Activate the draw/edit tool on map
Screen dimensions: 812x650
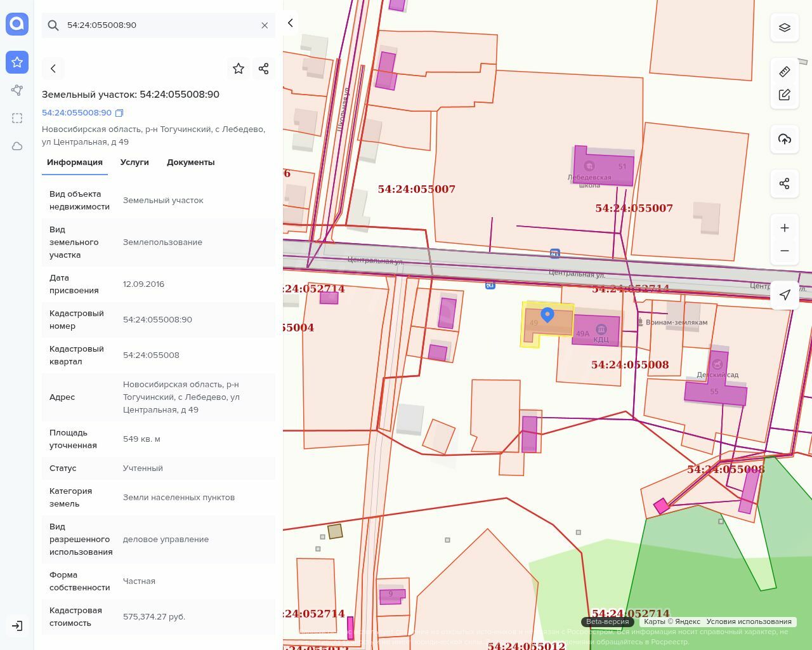(x=785, y=95)
